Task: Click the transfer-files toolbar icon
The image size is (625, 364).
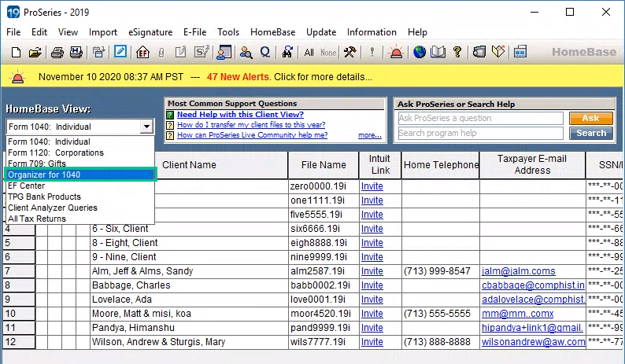Action: [x=98, y=52]
